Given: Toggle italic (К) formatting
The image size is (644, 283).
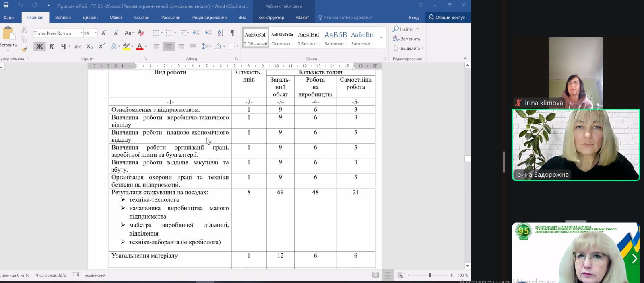Looking at the screenshot, I should 52,47.
